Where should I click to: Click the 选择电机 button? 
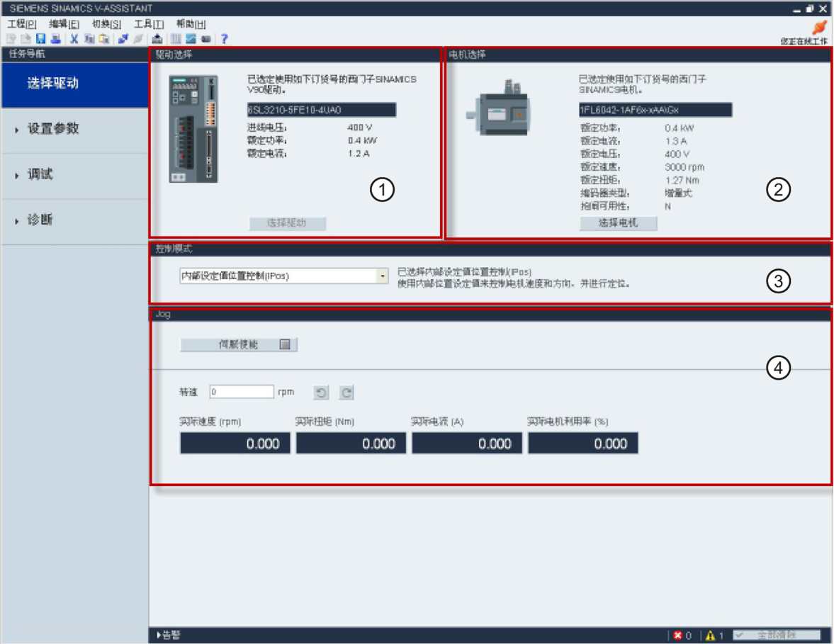pos(618,223)
